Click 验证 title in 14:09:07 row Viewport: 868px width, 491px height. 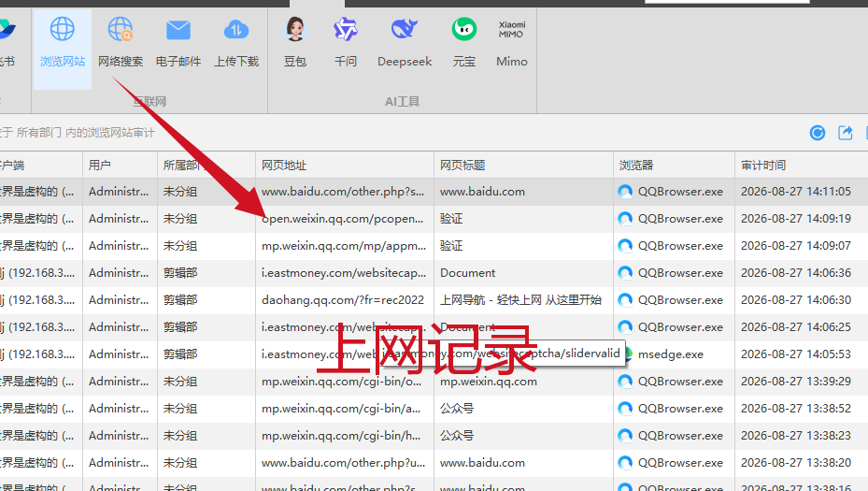(451, 246)
